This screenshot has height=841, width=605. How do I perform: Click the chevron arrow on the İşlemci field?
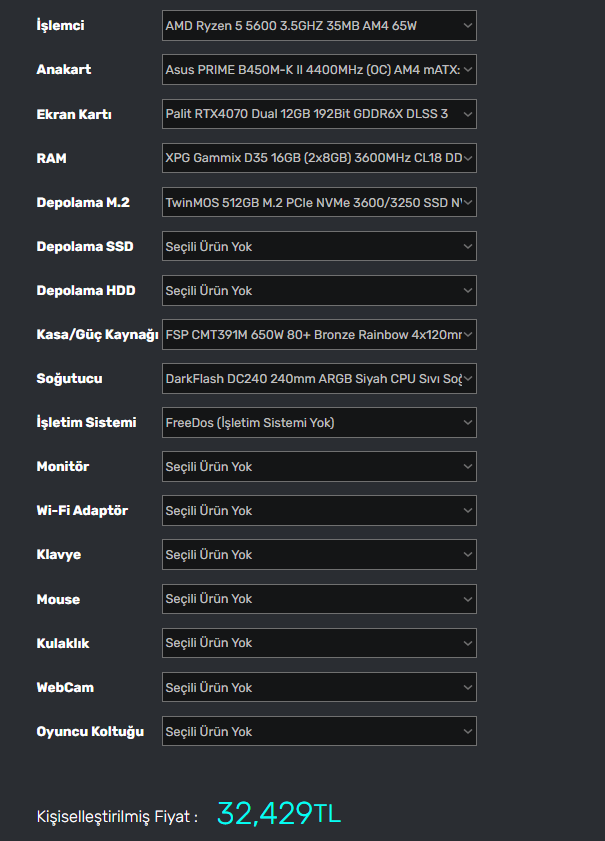[468, 26]
